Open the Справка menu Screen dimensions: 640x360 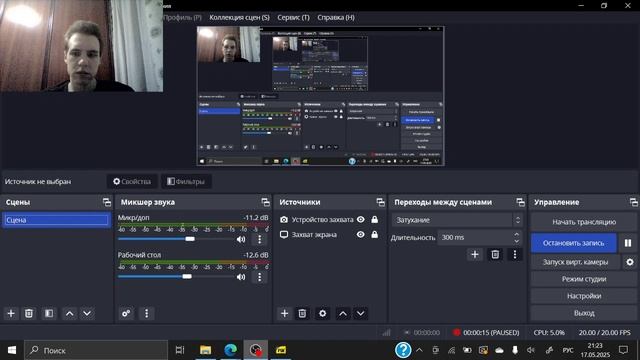point(336,18)
